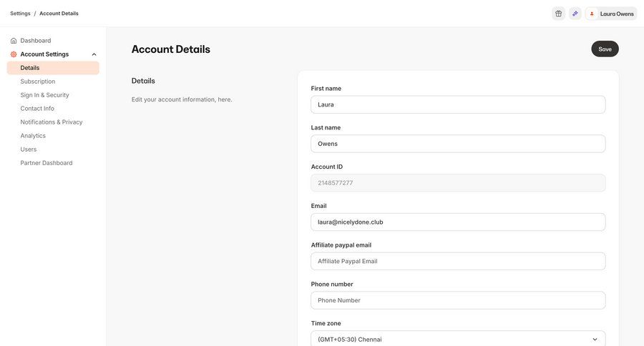Open the Time zone dropdown

[x=458, y=339]
